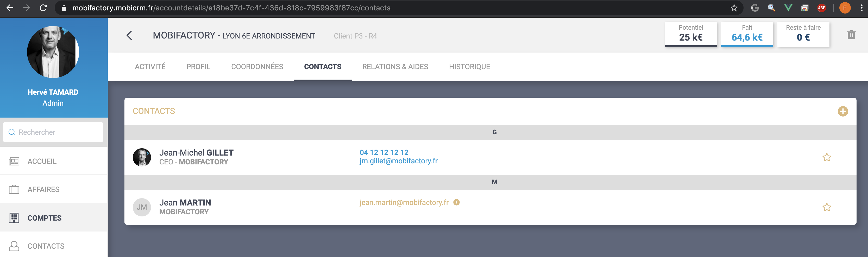The width and height of the screenshot is (868, 257).
Task: Select the Relations & Aides tab
Action: tap(395, 67)
